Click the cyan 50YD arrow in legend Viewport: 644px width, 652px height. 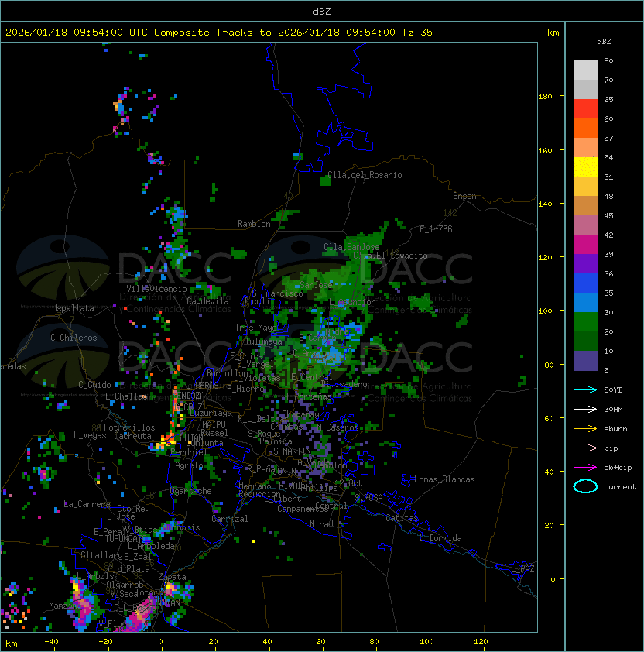585,390
